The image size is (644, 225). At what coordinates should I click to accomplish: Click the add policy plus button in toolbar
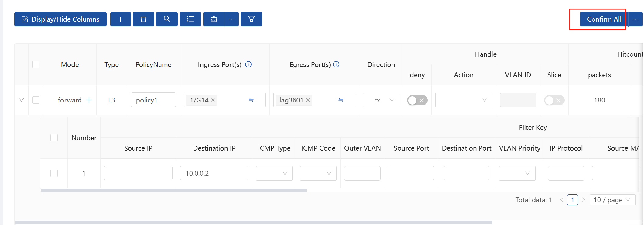pos(120,19)
